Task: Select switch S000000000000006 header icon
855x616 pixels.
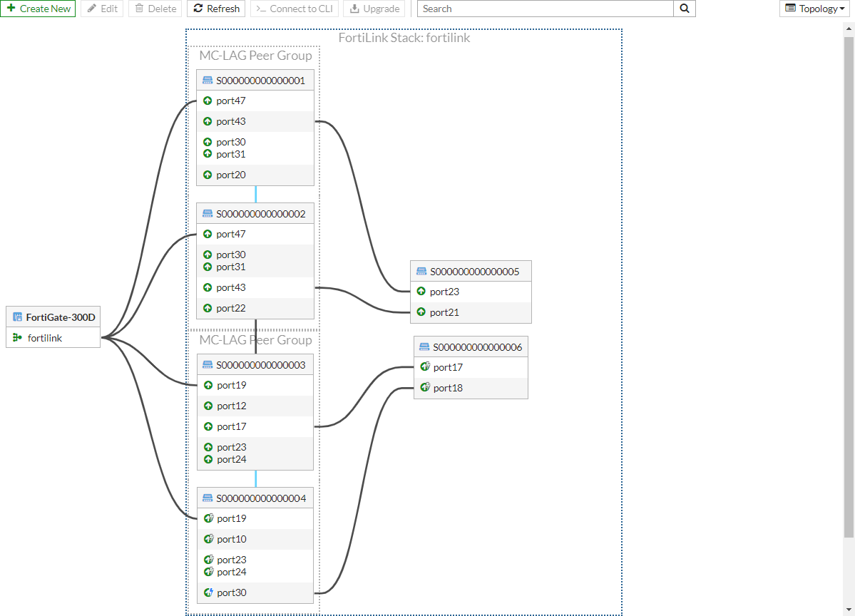Action: click(x=424, y=346)
